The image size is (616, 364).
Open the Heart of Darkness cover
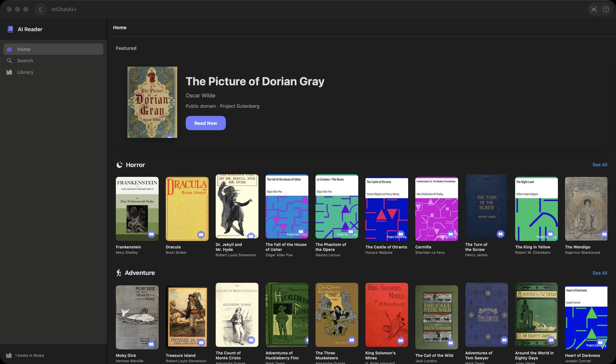tap(586, 317)
